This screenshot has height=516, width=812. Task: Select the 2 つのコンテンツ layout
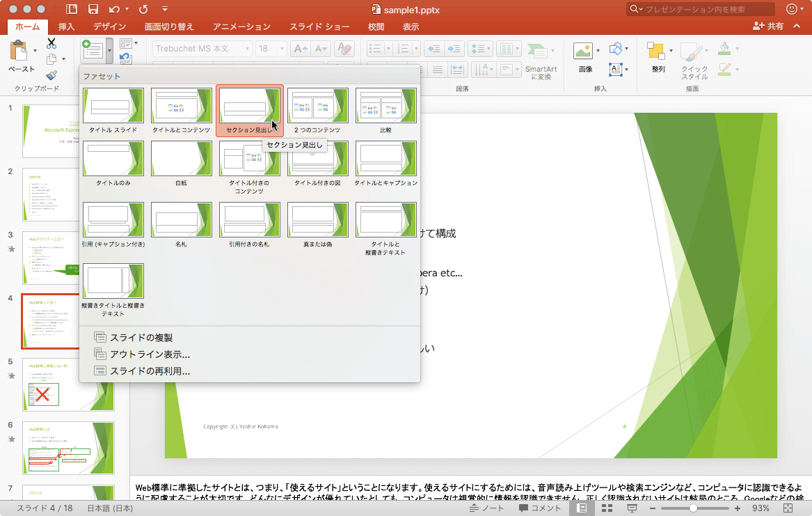317,110
